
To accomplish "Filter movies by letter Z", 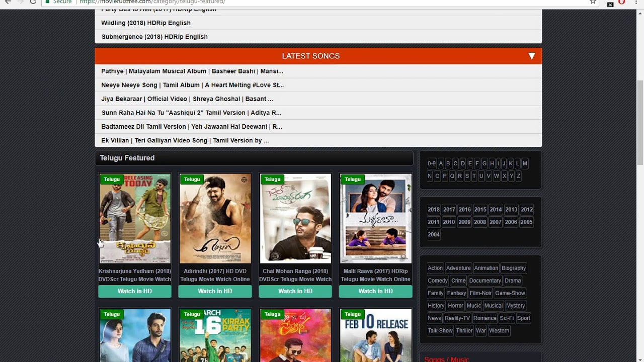I will click(519, 176).
